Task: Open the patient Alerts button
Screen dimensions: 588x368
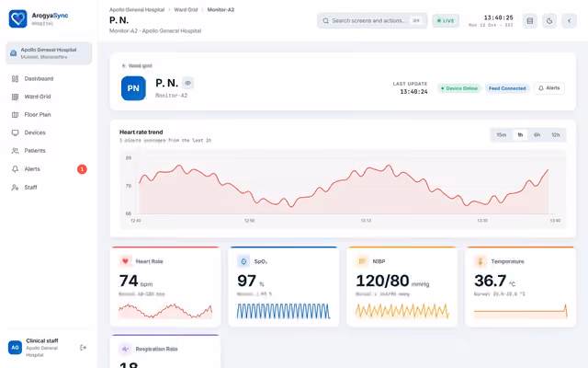Action: tap(549, 88)
